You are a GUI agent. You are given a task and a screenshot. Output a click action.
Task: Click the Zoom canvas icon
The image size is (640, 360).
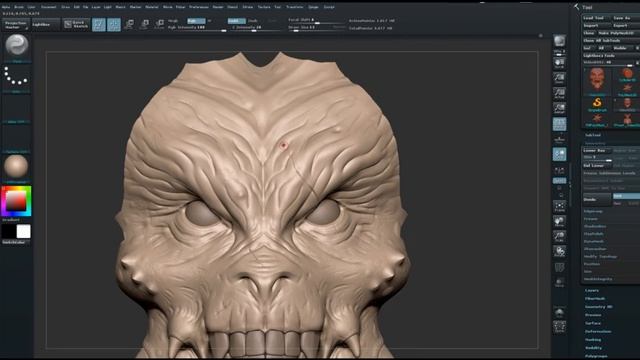tap(560, 78)
